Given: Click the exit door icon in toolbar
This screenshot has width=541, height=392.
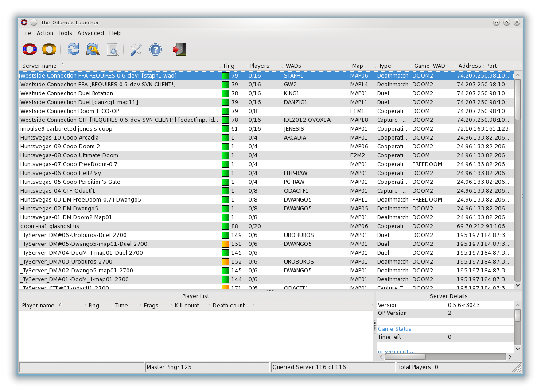Looking at the screenshot, I should click(x=179, y=50).
